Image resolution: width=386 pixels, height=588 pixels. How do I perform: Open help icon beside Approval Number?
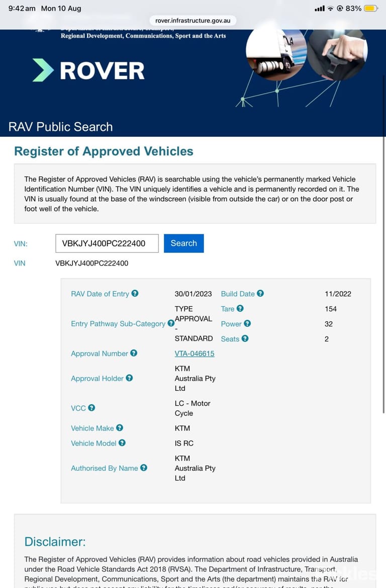click(x=134, y=353)
